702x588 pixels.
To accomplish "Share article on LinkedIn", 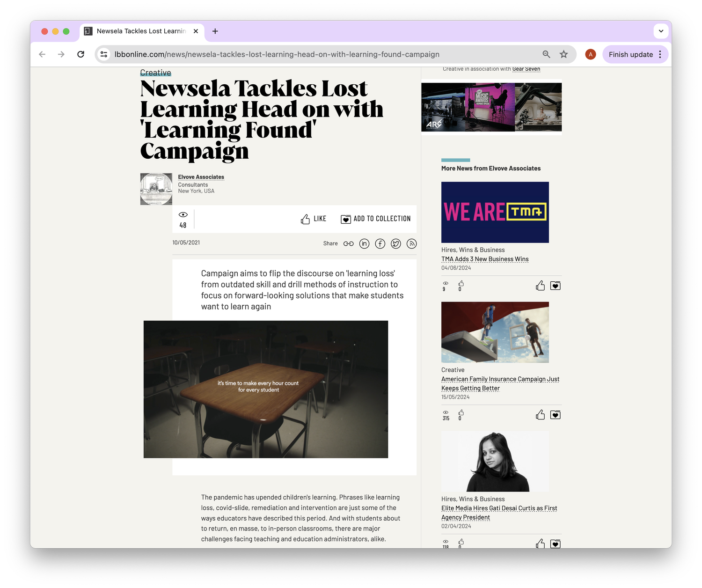I will coord(364,243).
